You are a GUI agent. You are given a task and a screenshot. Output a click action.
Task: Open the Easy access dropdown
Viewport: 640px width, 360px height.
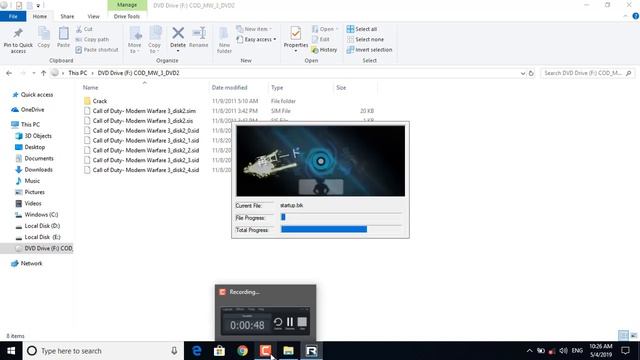pos(256,39)
